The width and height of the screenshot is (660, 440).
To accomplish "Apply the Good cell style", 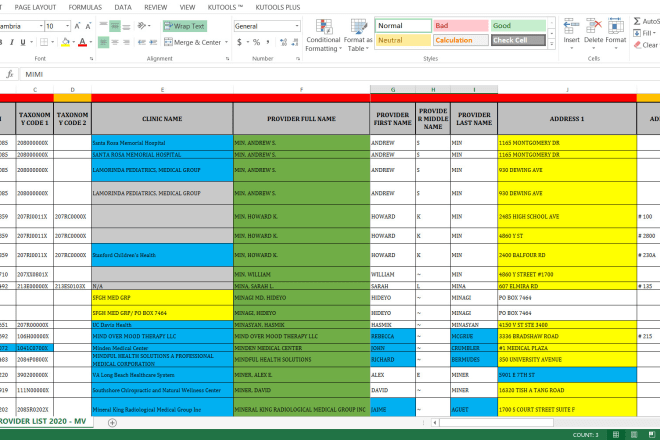I will click(518, 26).
